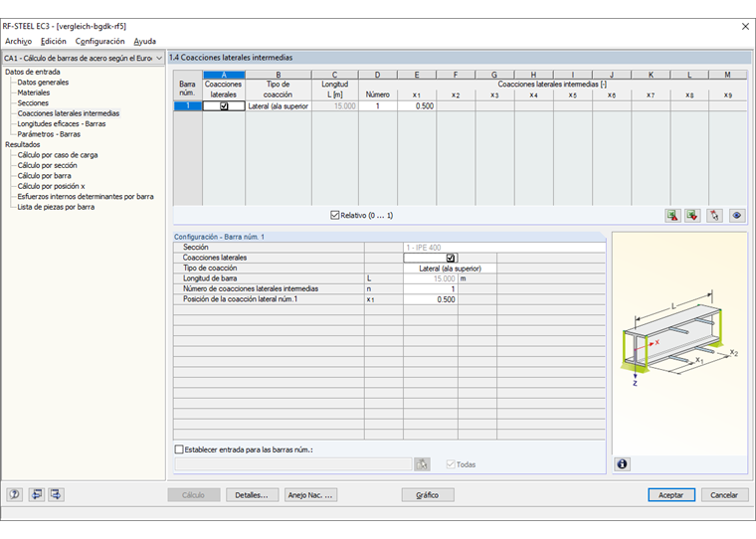
Task: Click the pick-member icon beside the eye button
Action: point(714,216)
